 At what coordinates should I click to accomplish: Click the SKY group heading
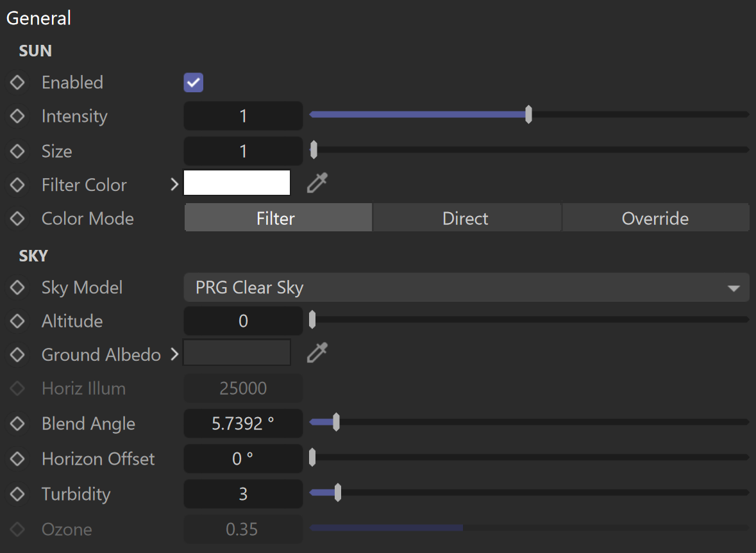[33, 256]
